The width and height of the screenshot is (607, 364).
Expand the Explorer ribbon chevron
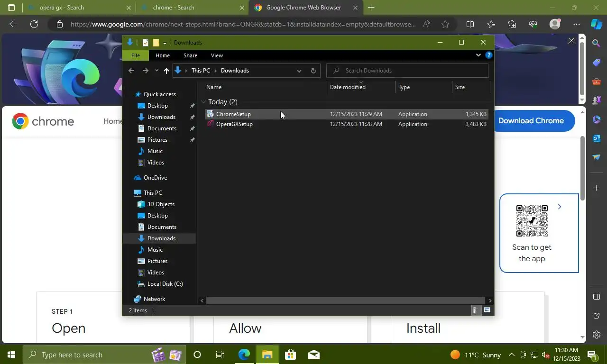[478, 55]
